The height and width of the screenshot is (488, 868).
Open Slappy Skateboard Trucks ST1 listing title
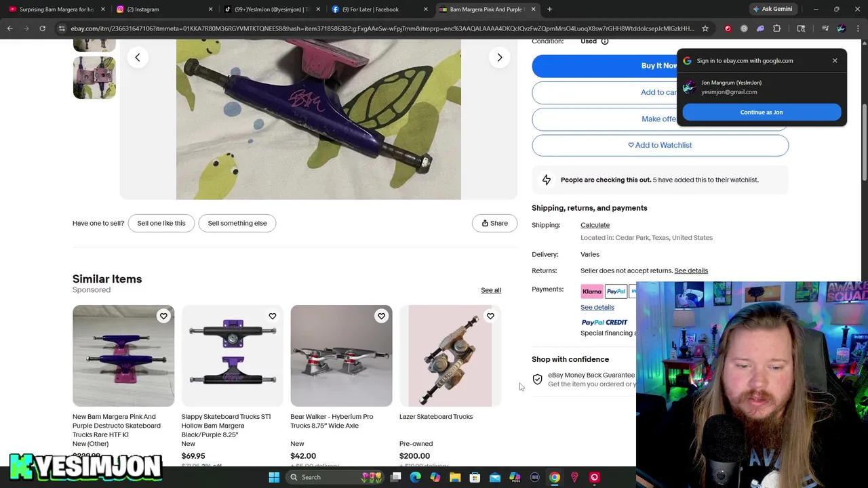(226, 426)
